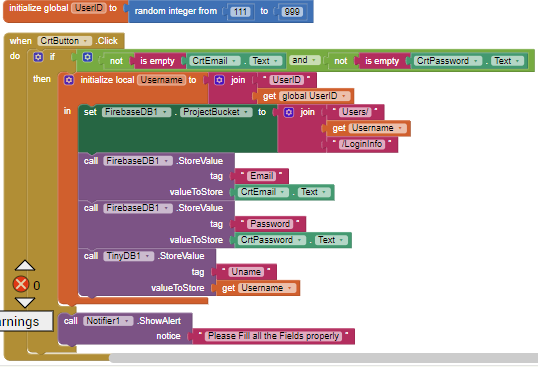
Task: Click the blue gear mutator on the if block
Action: pos(38,57)
